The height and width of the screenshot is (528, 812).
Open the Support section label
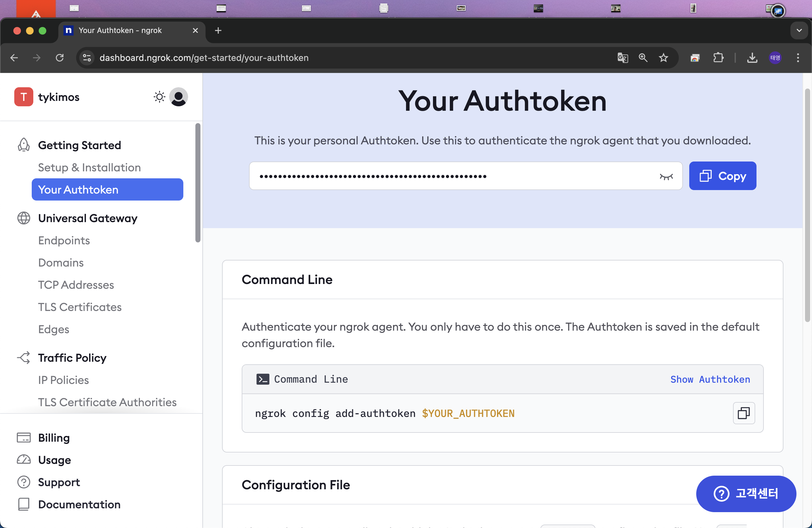(59, 482)
